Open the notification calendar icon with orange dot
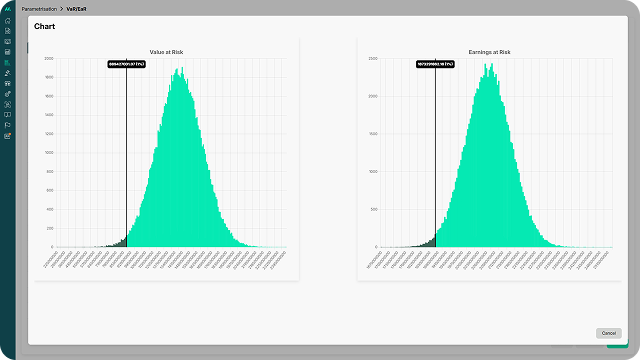The height and width of the screenshot is (360, 640). click(7, 136)
